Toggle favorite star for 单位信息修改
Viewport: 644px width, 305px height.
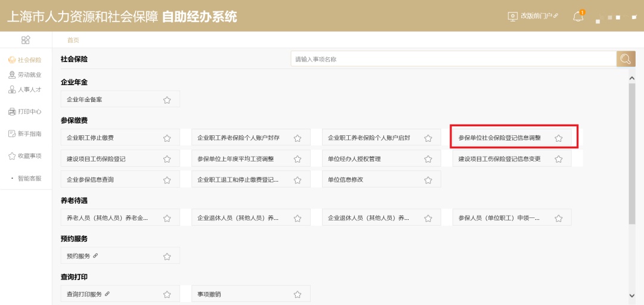click(428, 180)
